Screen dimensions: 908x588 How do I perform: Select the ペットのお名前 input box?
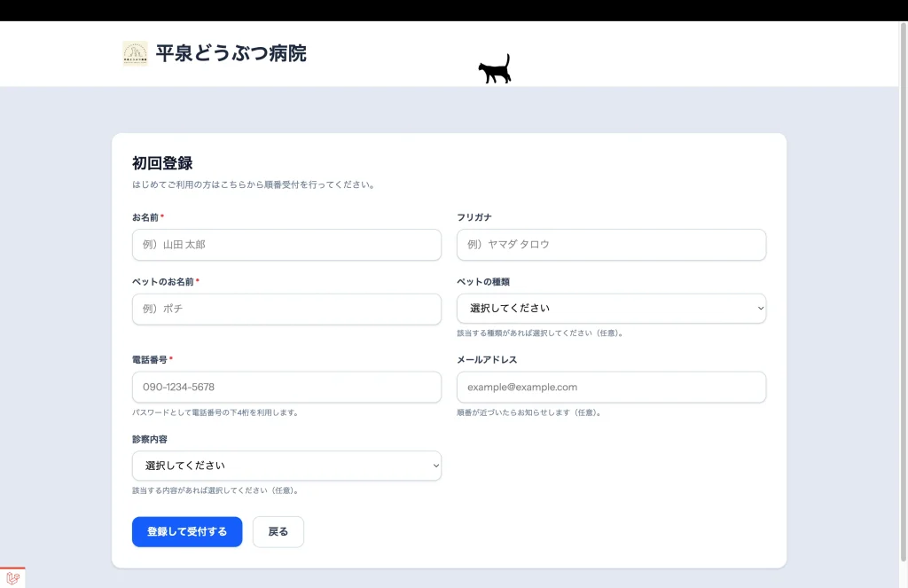coord(286,310)
